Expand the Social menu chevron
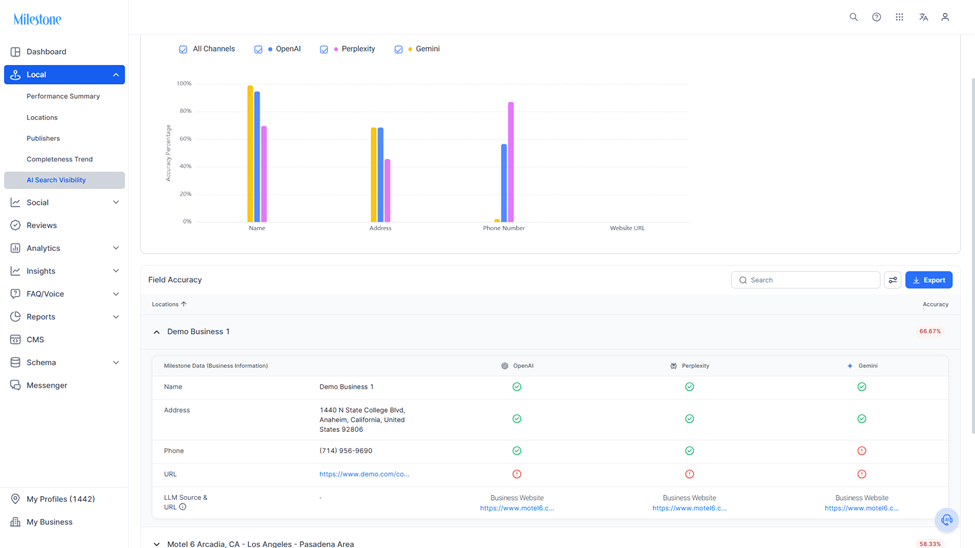Viewport: 975px width, 548px height. [116, 202]
